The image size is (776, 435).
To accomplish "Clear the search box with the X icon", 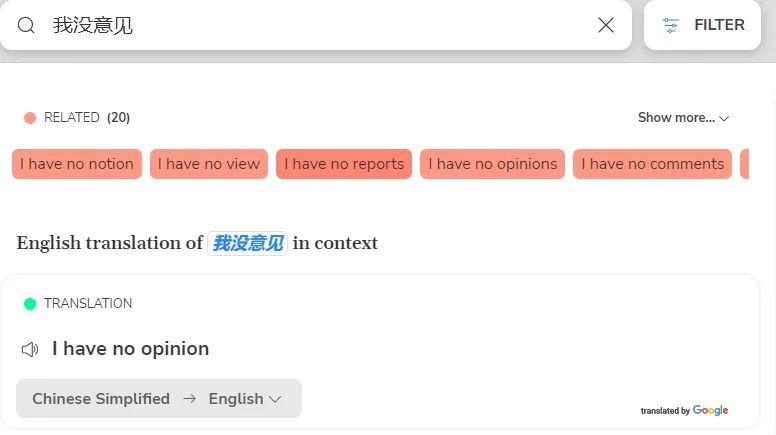I will (606, 25).
